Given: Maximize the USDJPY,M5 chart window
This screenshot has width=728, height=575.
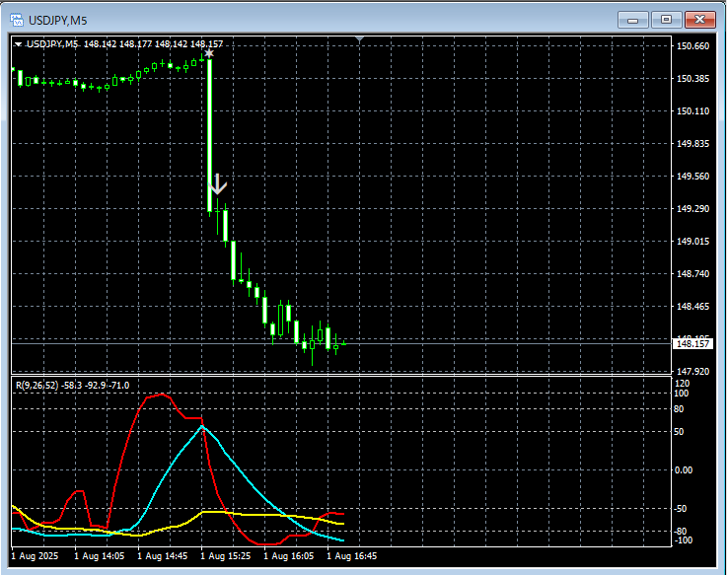Looking at the screenshot, I should pyautogui.click(x=666, y=20).
